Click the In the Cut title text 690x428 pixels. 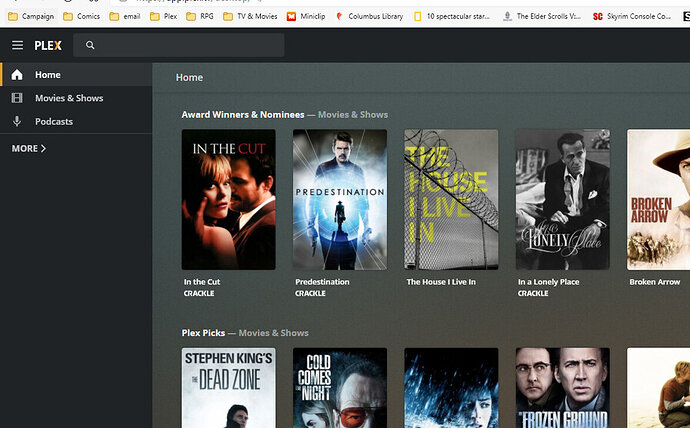202,282
